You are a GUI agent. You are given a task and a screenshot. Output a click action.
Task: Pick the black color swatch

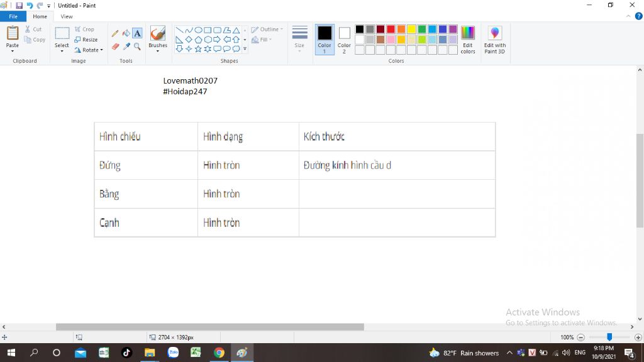pos(360,29)
